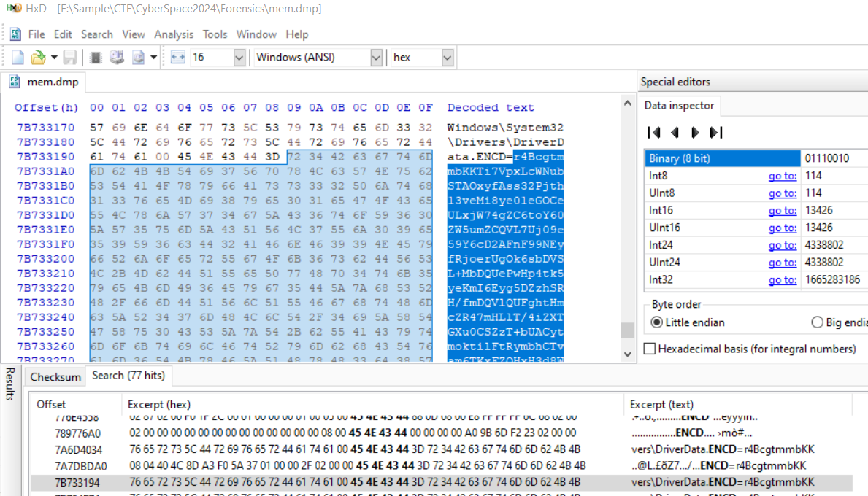Open the Analysis menu

(x=174, y=34)
